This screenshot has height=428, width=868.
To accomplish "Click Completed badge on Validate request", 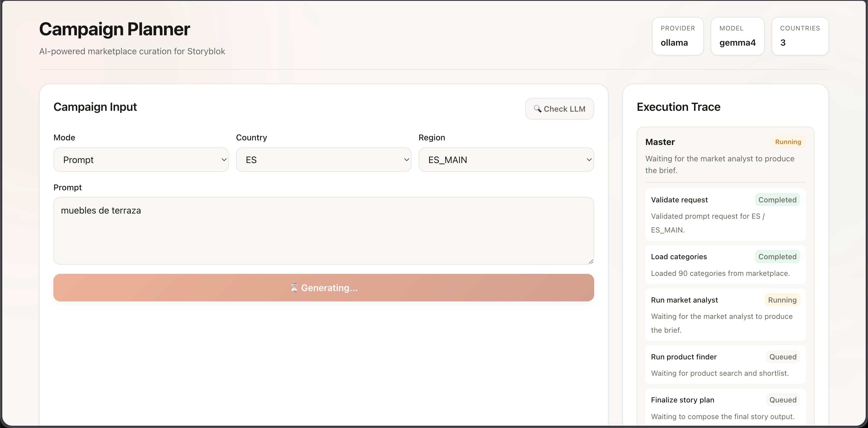I will click(x=777, y=200).
